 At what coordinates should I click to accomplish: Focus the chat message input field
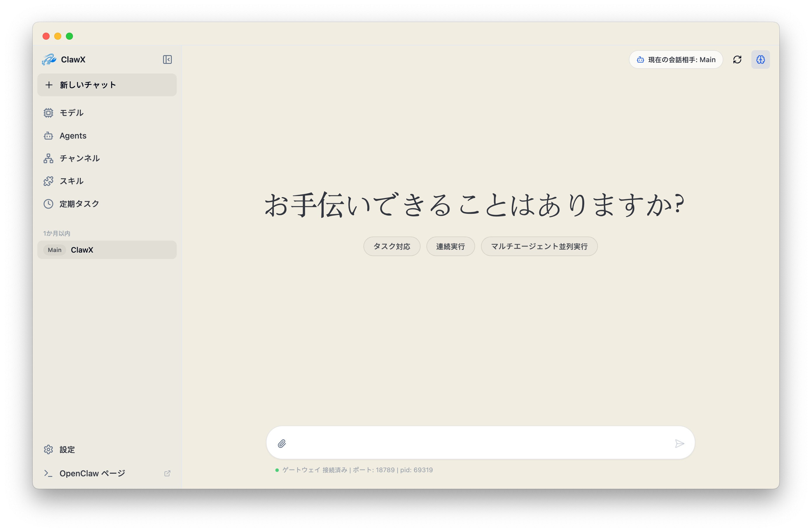click(x=478, y=443)
